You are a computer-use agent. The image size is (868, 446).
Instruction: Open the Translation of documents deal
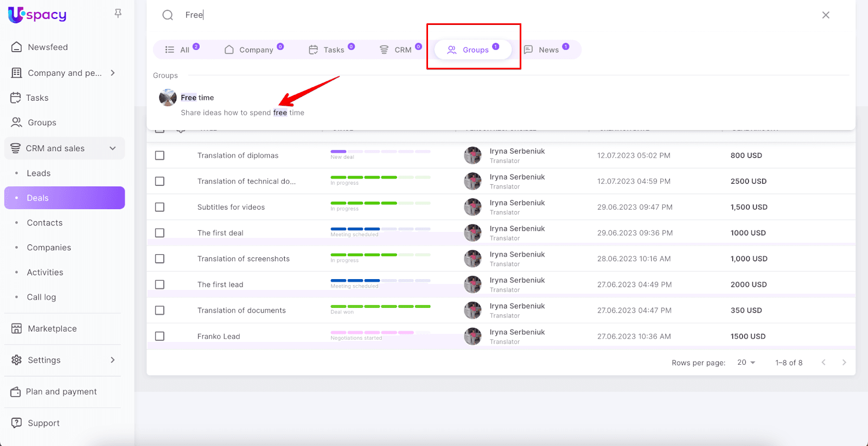tap(241, 311)
